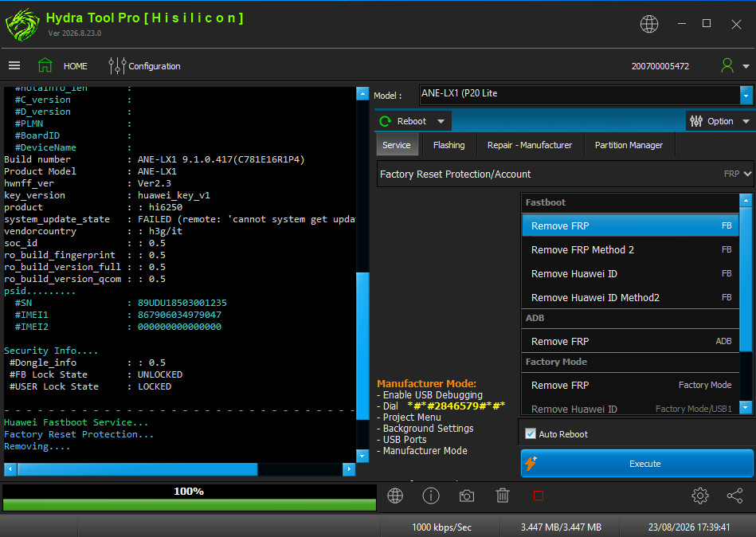Click the Hydra dragon logo

(x=22, y=25)
